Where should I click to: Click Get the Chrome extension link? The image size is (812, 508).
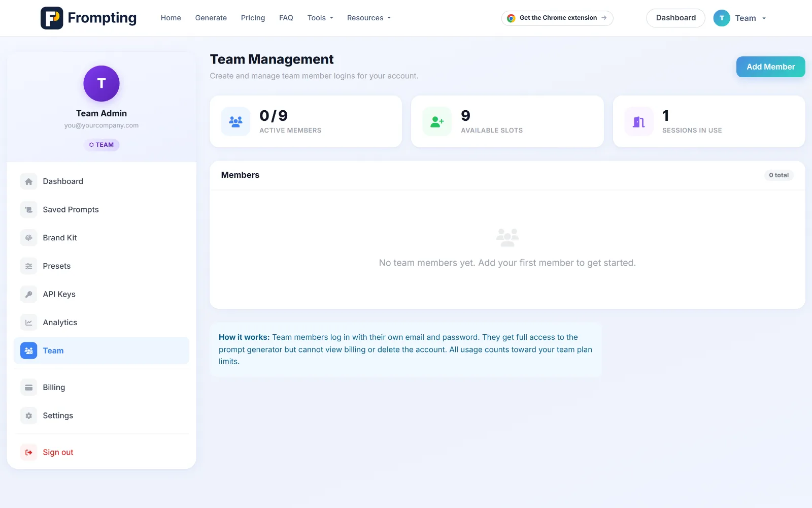[557, 18]
